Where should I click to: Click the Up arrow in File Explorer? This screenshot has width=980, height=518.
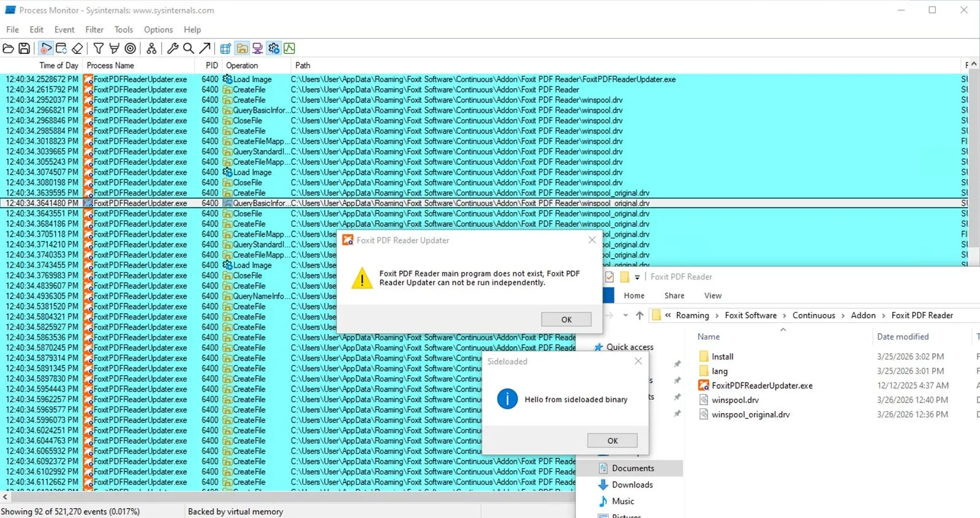[x=639, y=315]
